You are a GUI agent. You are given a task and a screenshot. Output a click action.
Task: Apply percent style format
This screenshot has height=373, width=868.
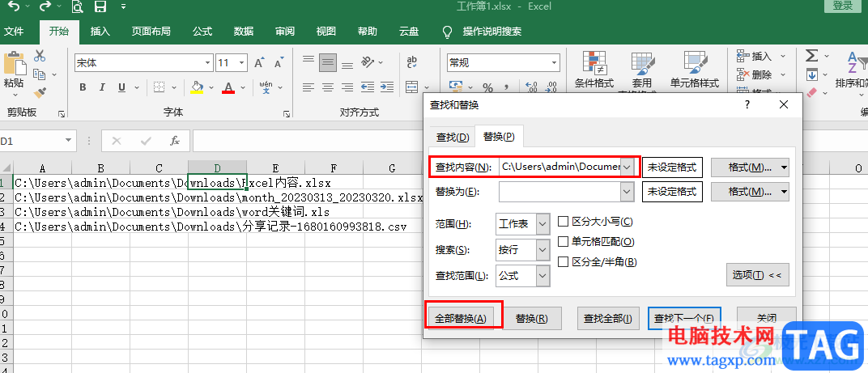tap(487, 87)
